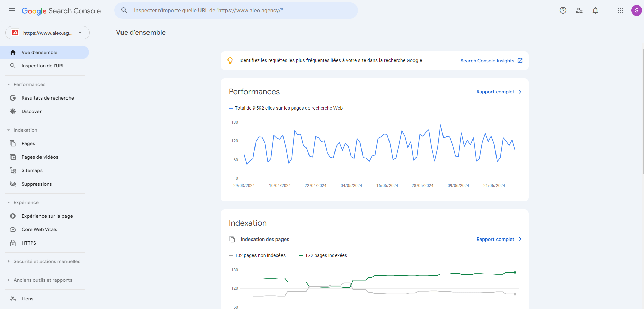Open the account avatar S
644x309 pixels.
click(637, 10)
